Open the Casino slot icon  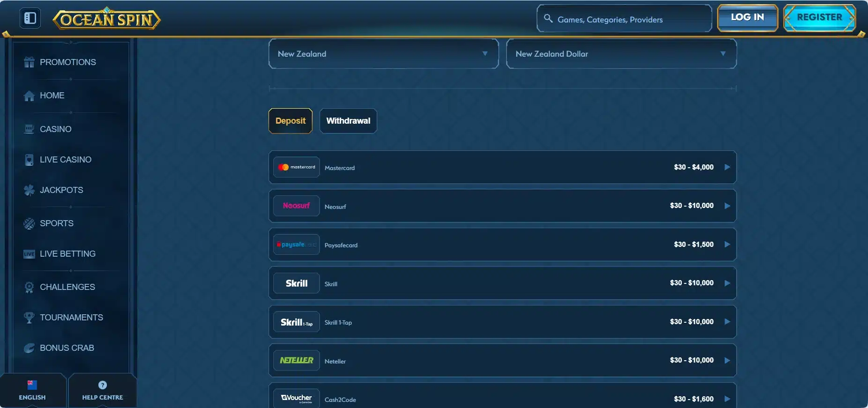coord(29,129)
